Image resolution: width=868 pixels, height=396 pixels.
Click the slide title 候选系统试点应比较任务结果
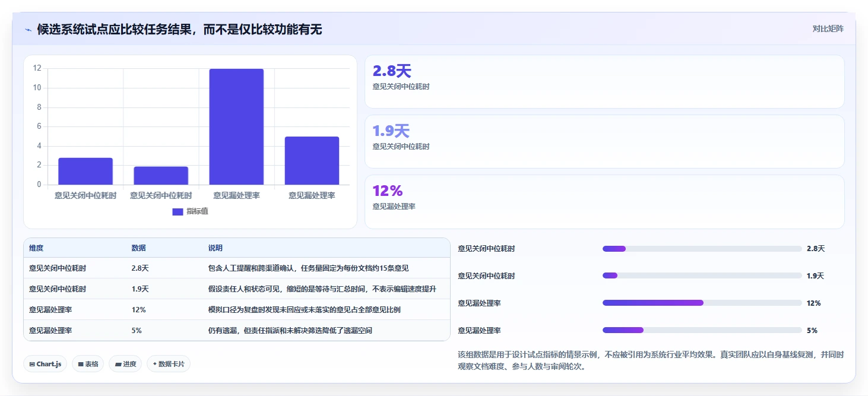click(179, 30)
